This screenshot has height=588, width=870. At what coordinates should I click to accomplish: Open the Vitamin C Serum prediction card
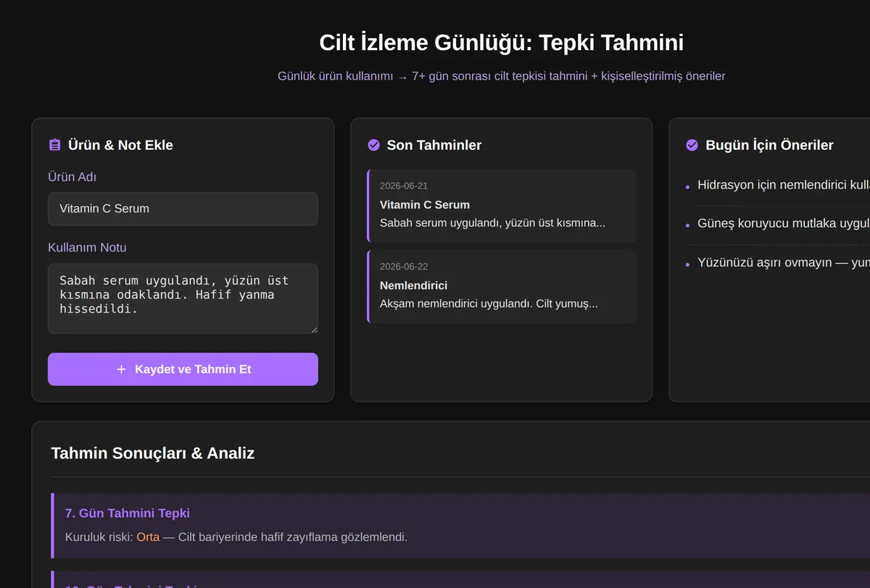tap(502, 206)
